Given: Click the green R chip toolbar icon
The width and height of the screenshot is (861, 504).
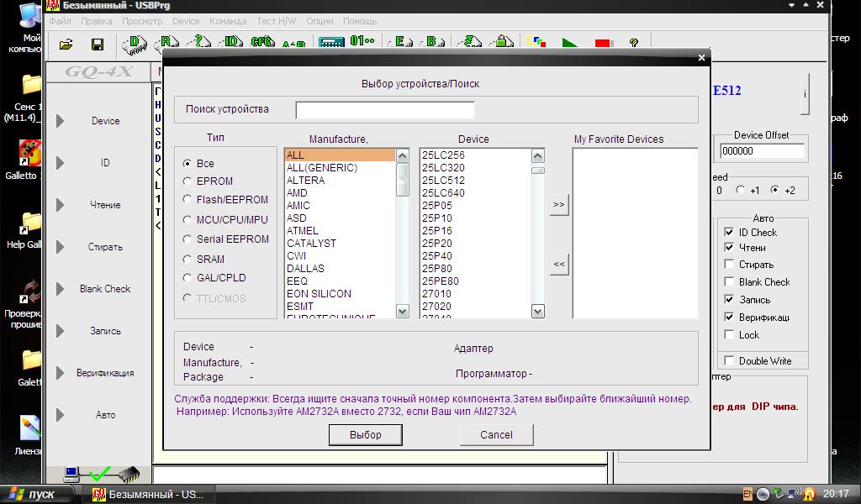Looking at the screenshot, I should (x=167, y=43).
